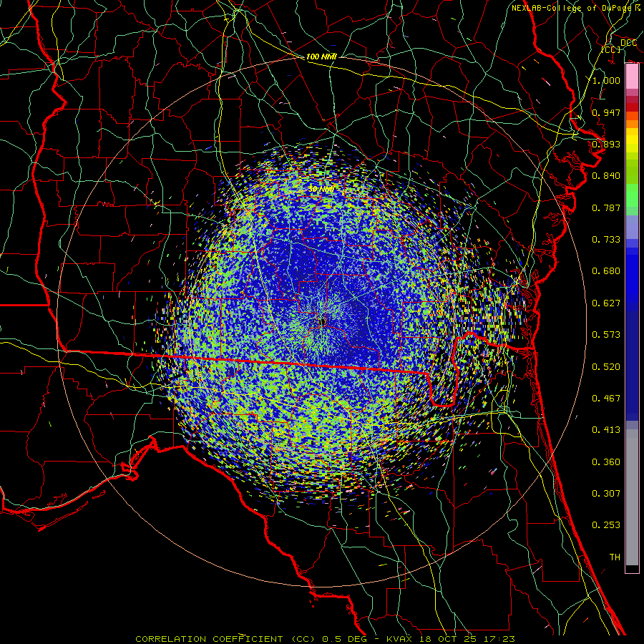Viewport: 644px width, 644px height.
Task: Click the CORRELATION COEFFICIENT (CC) caption text
Action: point(225,639)
